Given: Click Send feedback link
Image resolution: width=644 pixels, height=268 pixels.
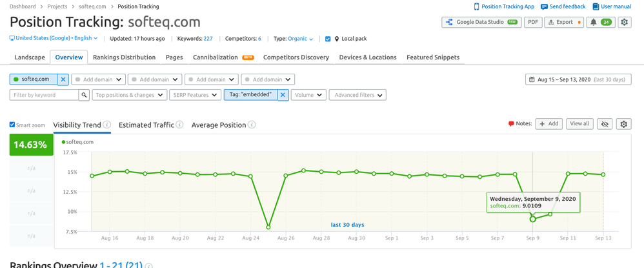Looking at the screenshot, I should [x=563, y=6].
